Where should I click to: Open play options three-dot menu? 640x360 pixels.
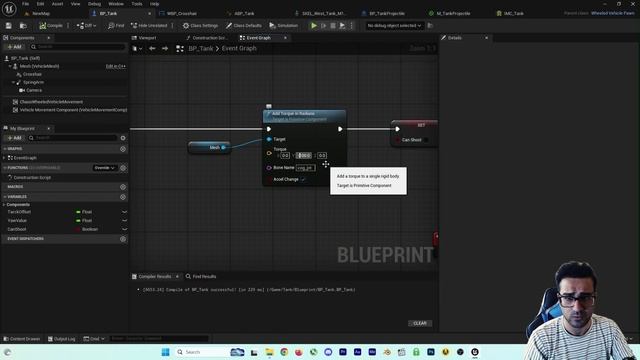point(351,26)
